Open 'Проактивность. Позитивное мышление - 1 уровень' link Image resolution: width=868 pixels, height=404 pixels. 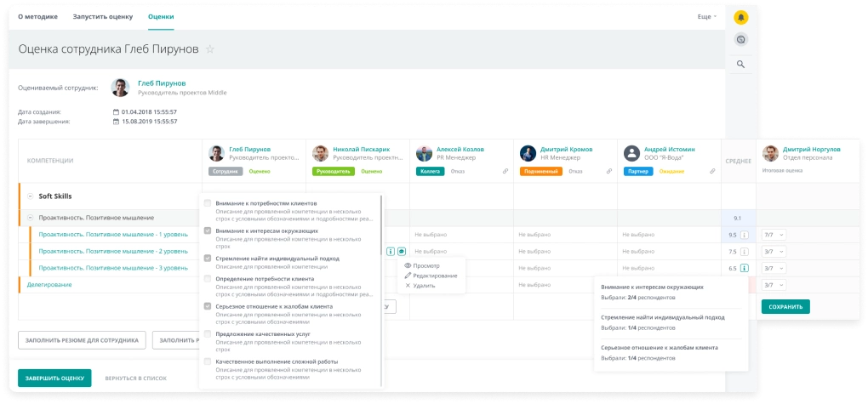pos(113,235)
